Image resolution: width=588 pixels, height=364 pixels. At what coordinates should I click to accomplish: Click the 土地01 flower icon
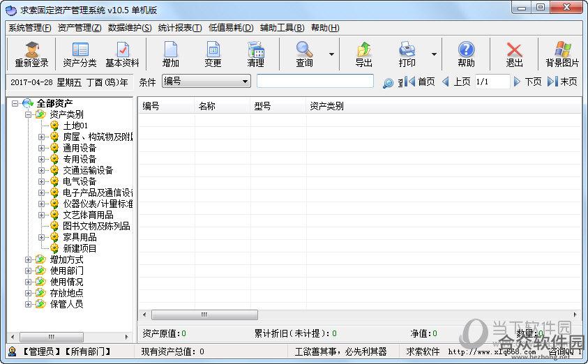pos(54,126)
